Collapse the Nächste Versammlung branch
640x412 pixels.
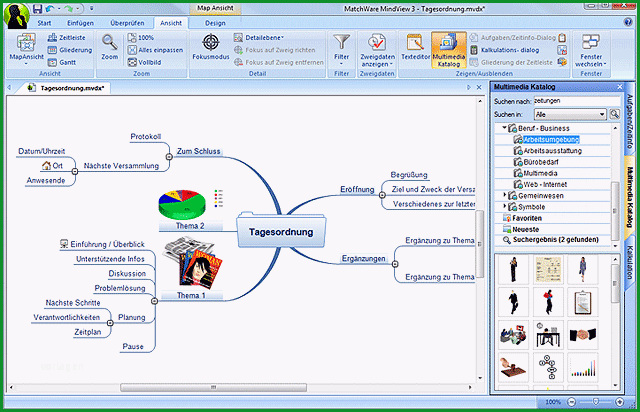pyautogui.click(x=75, y=171)
